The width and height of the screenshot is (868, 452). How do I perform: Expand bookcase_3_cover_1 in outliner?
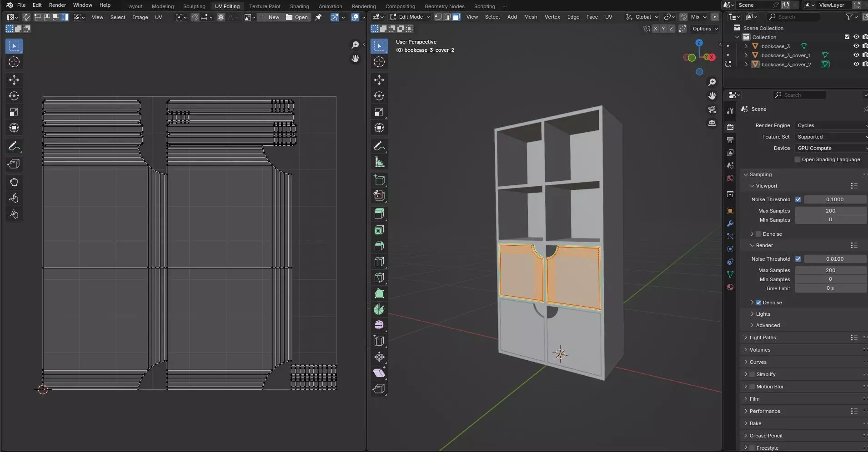coord(746,55)
